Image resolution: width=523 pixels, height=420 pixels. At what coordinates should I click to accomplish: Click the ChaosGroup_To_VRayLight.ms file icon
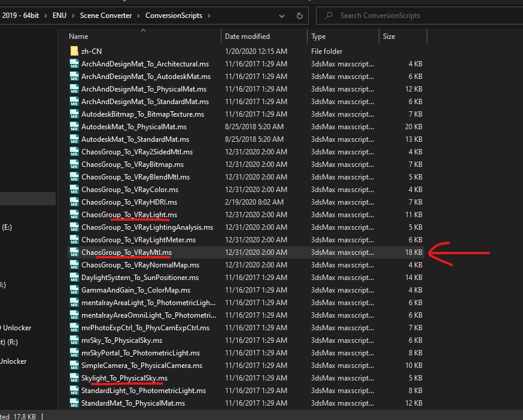pyautogui.click(x=74, y=215)
